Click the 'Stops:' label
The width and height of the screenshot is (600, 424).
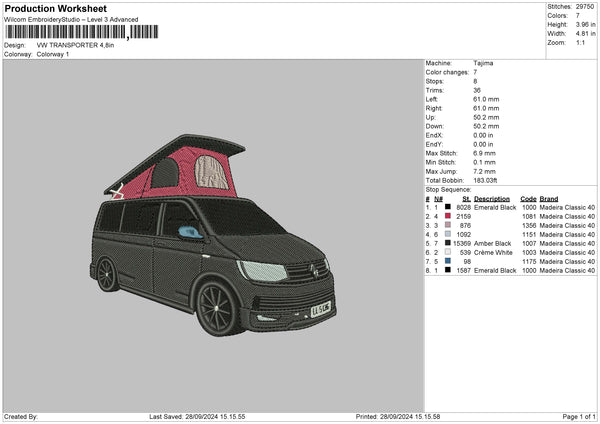(x=435, y=81)
